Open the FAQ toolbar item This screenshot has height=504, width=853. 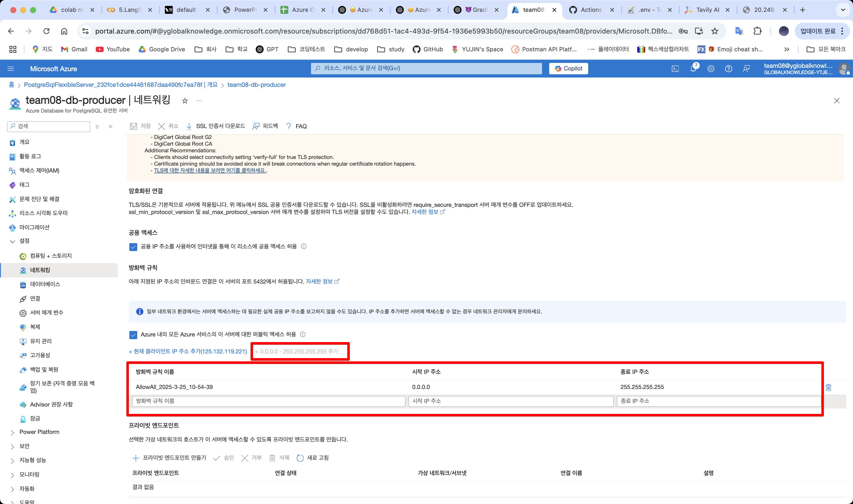click(296, 126)
